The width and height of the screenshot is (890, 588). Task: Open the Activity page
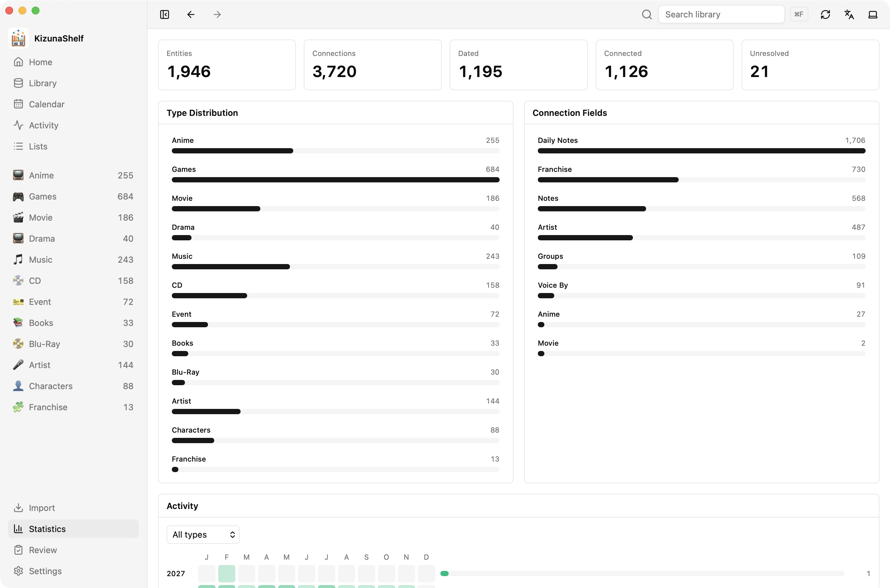click(73, 125)
